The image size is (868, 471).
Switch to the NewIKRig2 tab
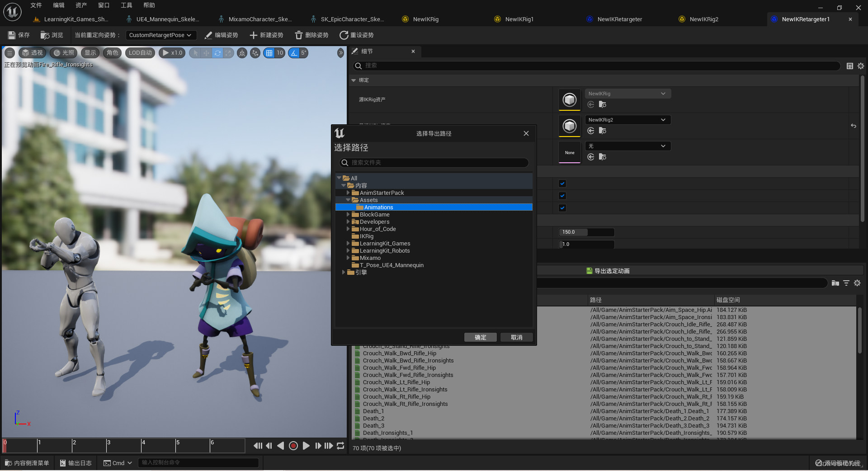coord(703,19)
